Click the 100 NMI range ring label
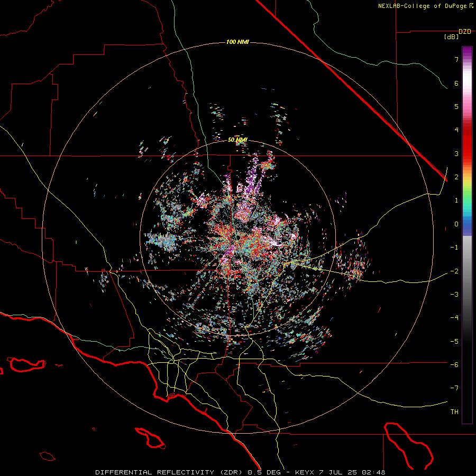 coord(237,42)
